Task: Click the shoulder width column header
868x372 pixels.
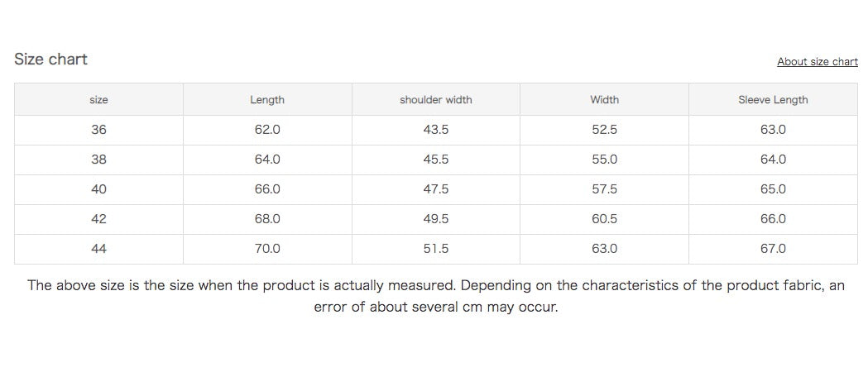Action: coord(435,100)
